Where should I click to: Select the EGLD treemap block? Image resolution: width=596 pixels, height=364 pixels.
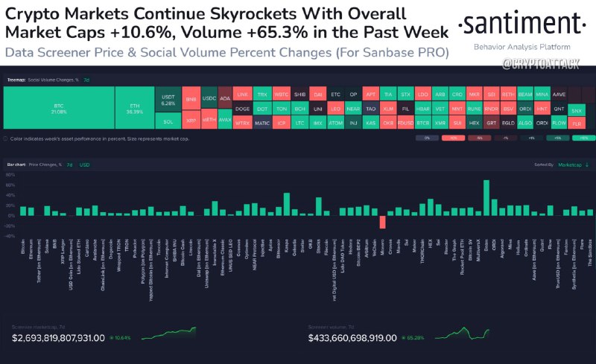[508, 122]
